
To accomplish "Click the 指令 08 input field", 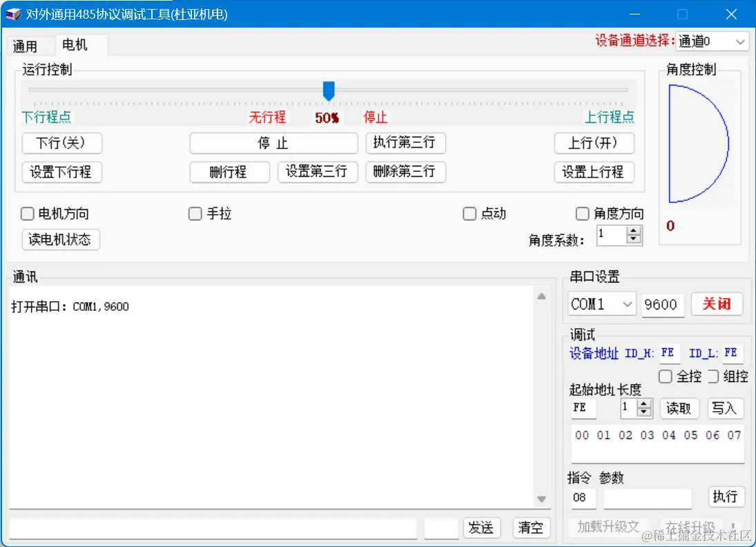I will [x=584, y=498].
